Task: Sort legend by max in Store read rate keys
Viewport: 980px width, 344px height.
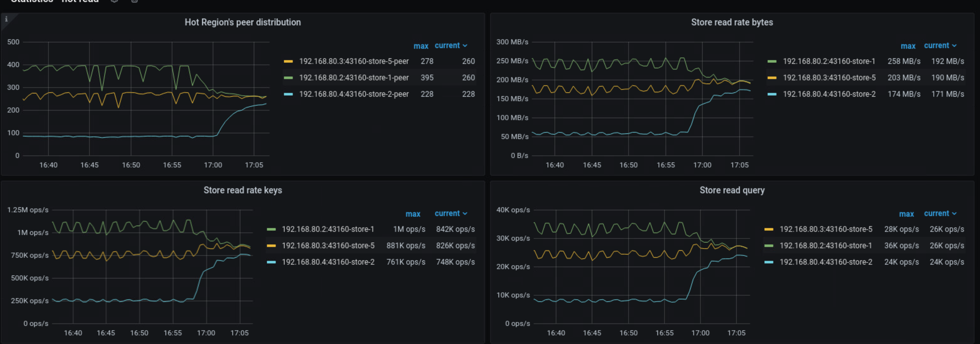Action: pos(413,214)
